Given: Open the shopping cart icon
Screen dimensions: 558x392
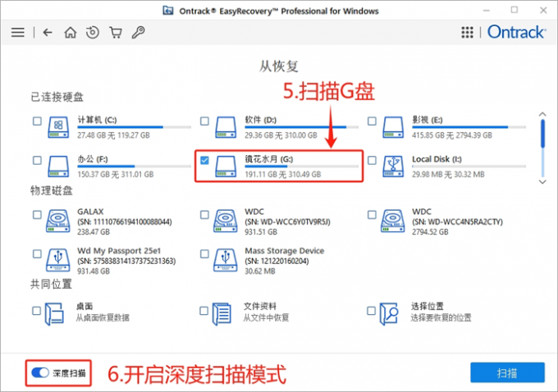Looking at the screenshot, I should tap(116, 33).
